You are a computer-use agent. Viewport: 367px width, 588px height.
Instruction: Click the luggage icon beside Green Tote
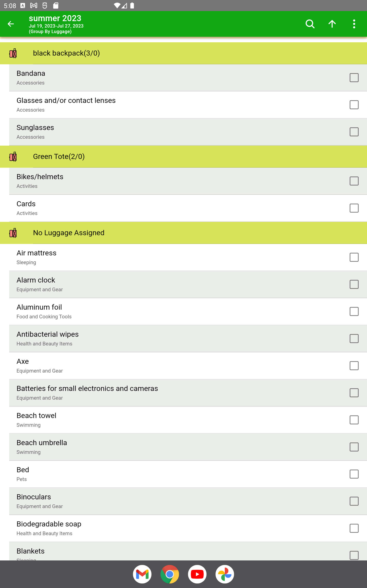[x=13, y=157]
